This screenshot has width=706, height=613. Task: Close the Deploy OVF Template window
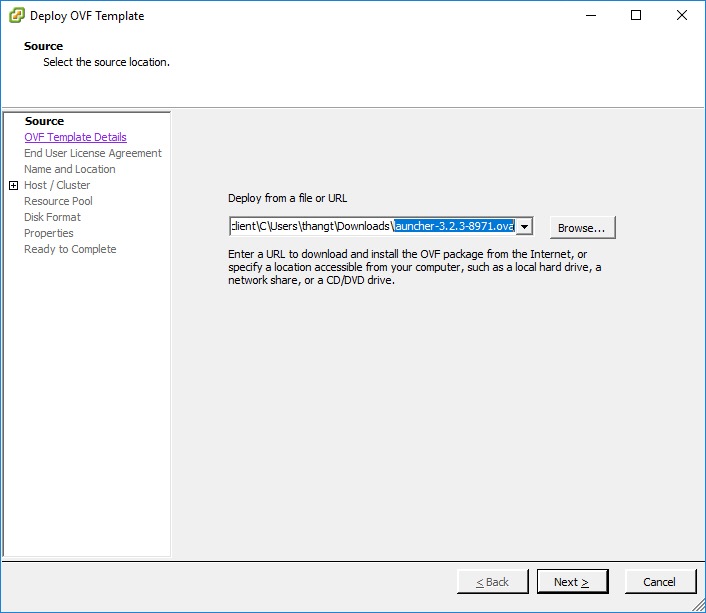tap(682, 15)
